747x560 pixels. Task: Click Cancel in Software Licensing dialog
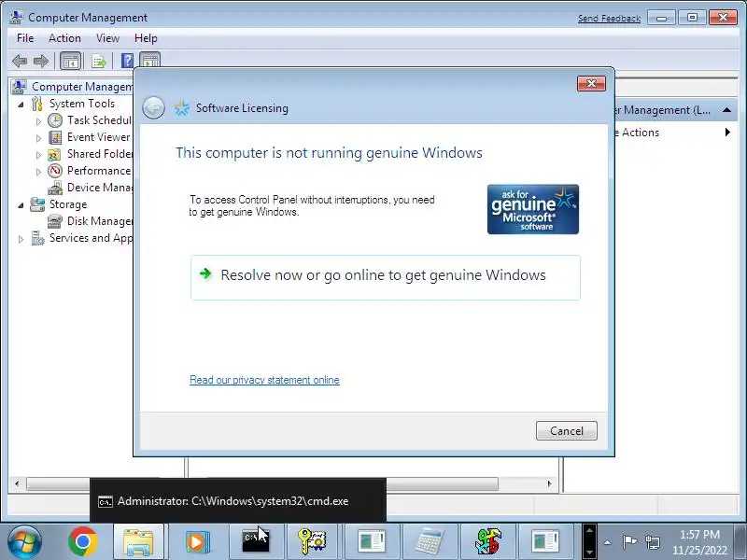[x=567, y=430]
